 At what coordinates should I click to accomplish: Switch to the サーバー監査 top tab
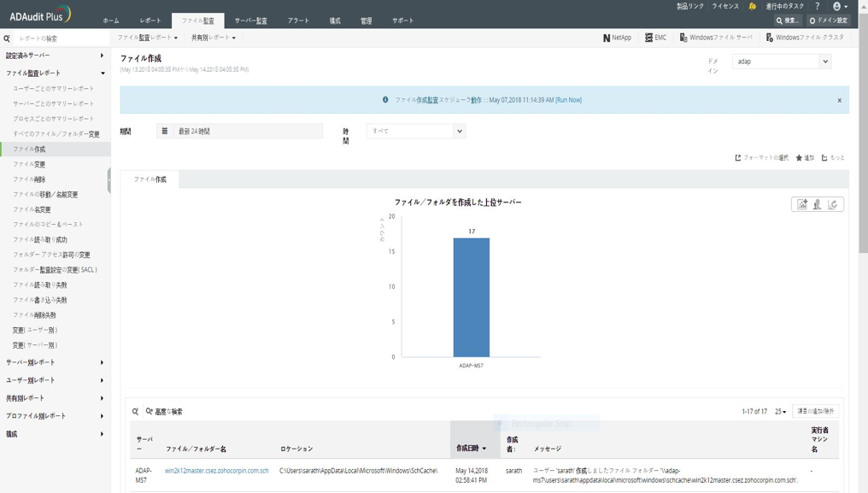(x=250, y=21)
